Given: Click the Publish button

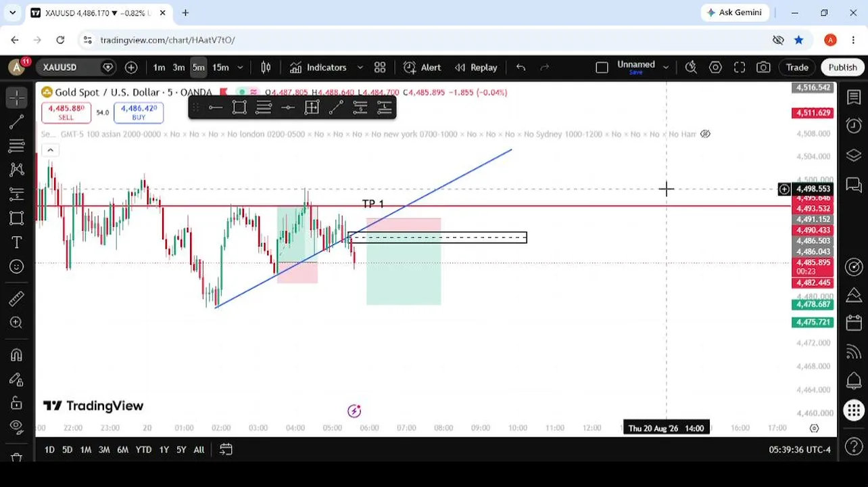Looking at the screenshot, I should point(842,68).
